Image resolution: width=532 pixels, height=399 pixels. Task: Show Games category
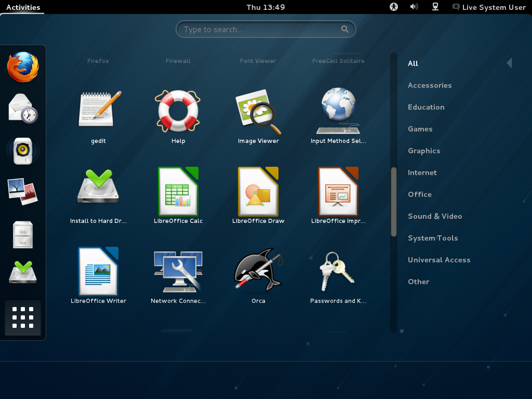(x=420, y=129)
